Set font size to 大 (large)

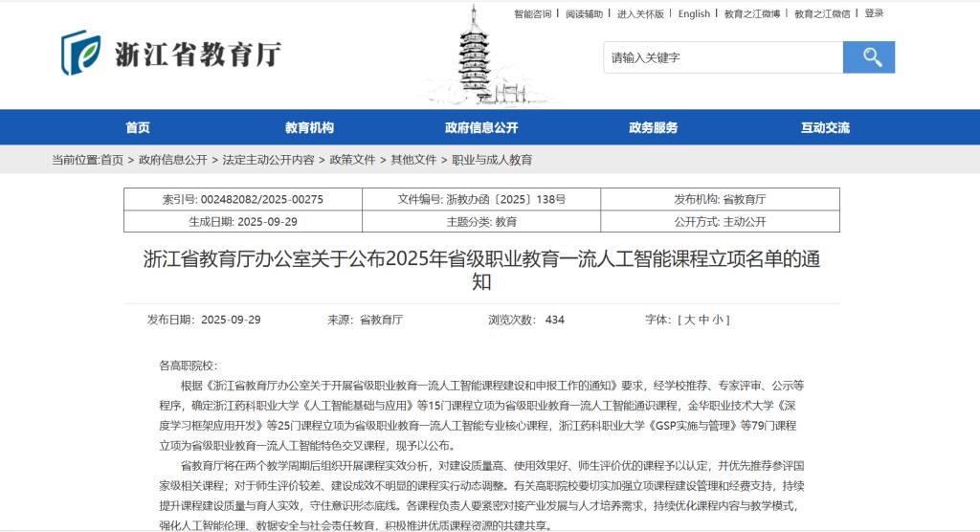(x=688, y=320)
